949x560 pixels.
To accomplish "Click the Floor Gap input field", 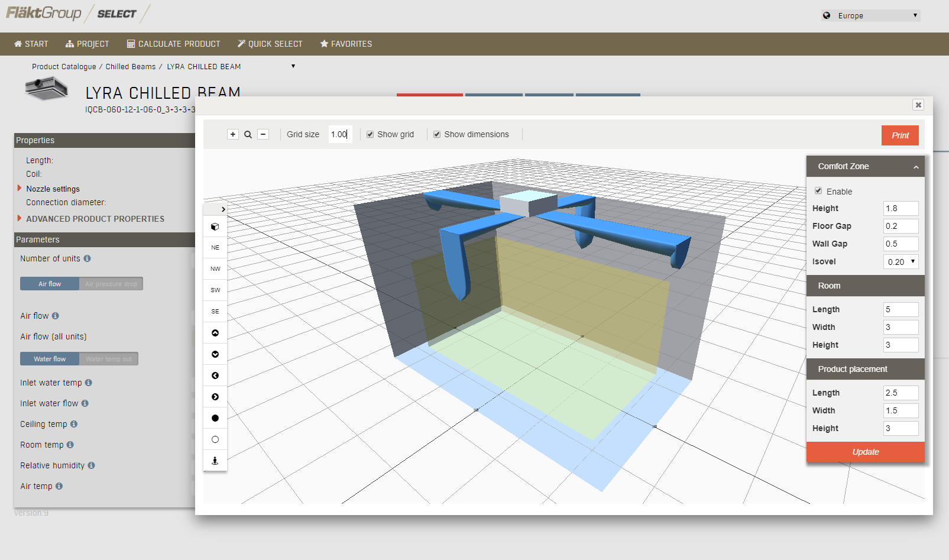I will [901, 226].
